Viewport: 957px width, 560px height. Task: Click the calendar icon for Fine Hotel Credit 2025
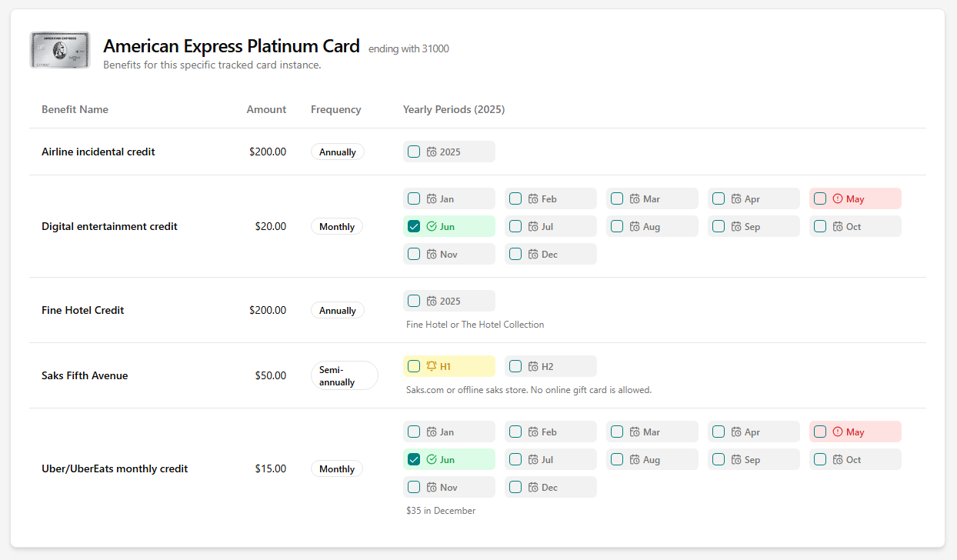click(x=432, y=301)
